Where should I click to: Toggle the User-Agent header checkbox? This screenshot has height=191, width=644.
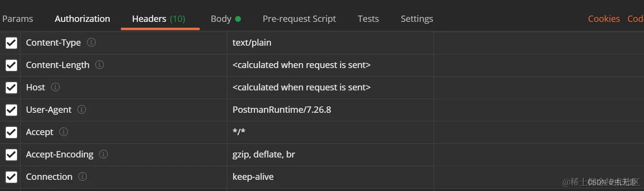point(11,110)
